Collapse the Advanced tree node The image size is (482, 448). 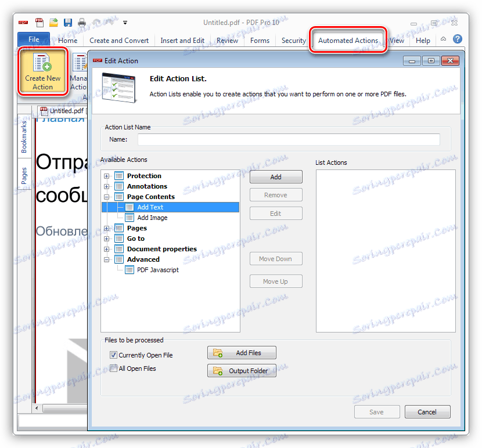(x=106, y=259)
